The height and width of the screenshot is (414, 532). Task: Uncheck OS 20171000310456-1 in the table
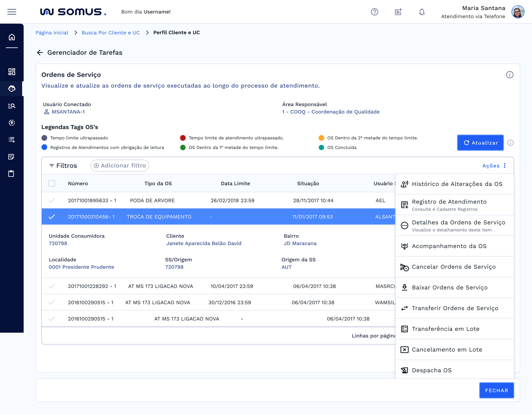coord(52,216)
